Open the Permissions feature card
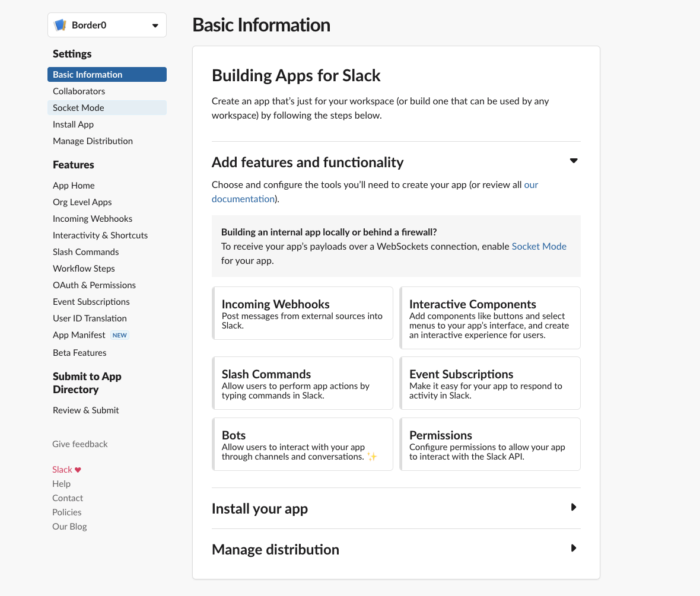The width and height of the screenshot is (700, 596). pyautogui.click(x=490, y=444)
